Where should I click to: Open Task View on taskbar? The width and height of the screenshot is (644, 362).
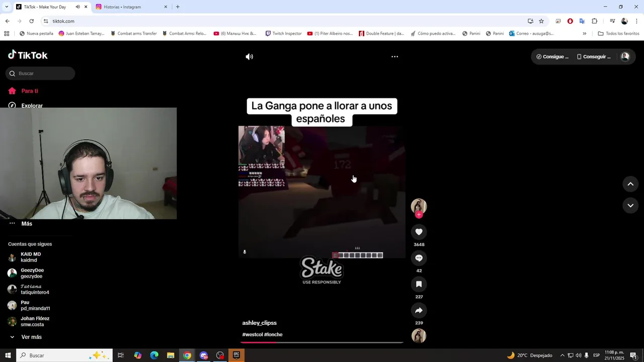pos(121,355)
